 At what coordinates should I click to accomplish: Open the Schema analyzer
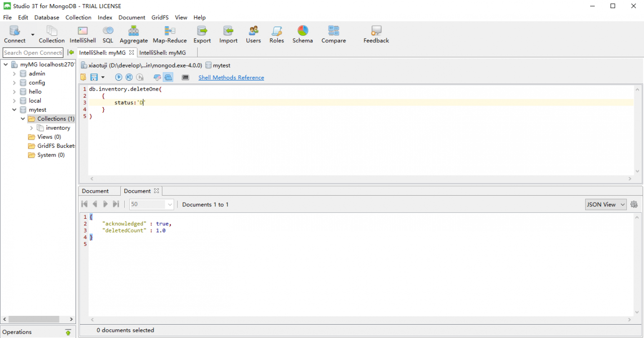tap(302, 34)
